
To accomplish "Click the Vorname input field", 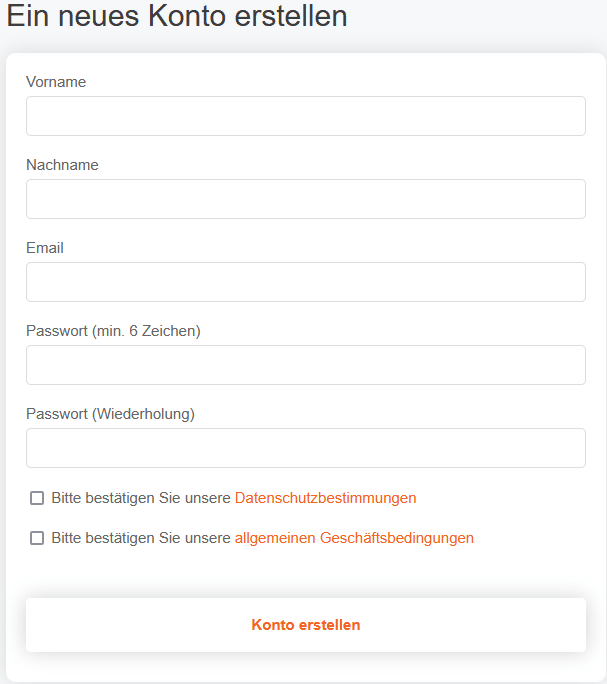I will point(305,116).
